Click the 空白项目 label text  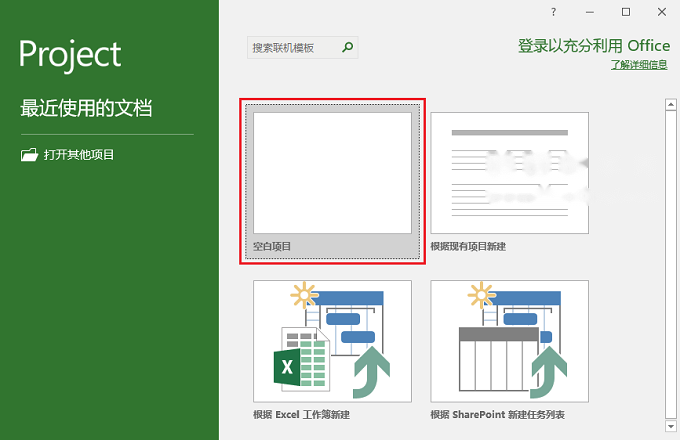[272, 247]
